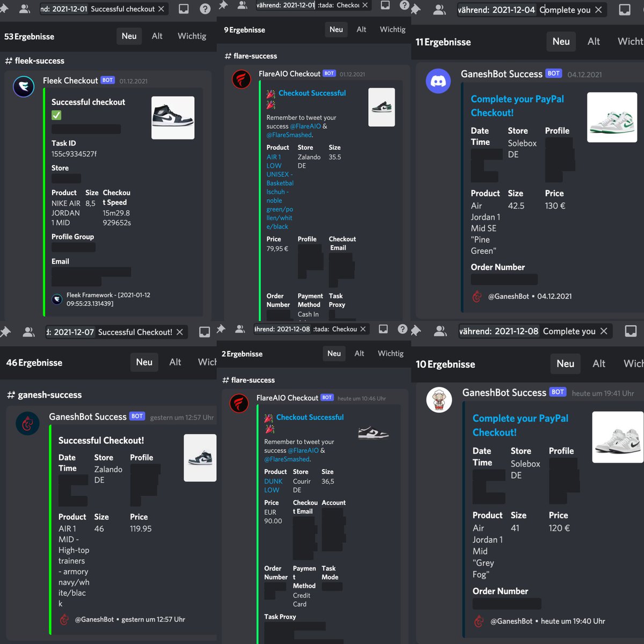View armory navy AIR 1 MID thumbnail
Image resolution: width=644 pixels, height=644 pixels.
click(200, 458)
